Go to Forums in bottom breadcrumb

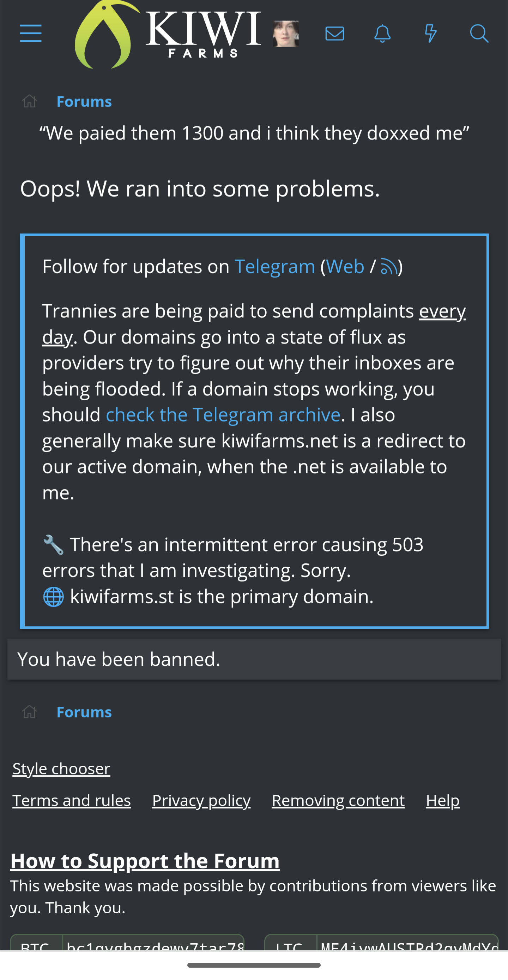(84, 712)
